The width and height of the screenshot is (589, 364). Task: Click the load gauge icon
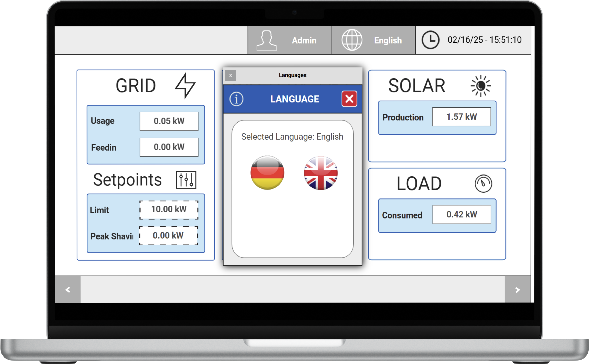click(x=483, y=184)
